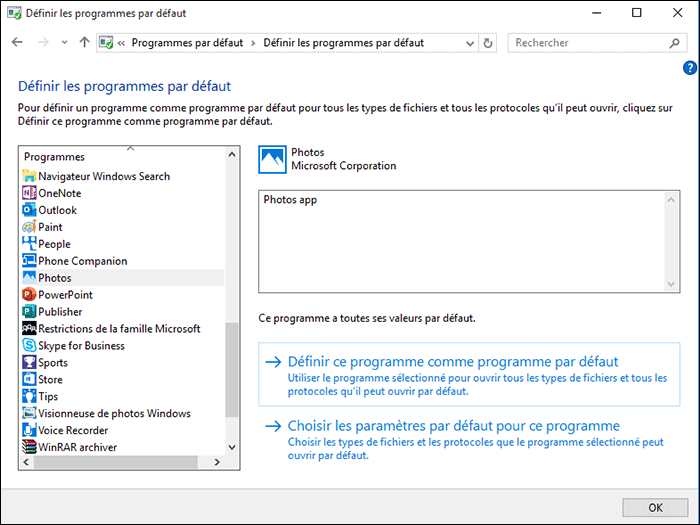
Task: Choose the Paint program icon
Action: click(29, 227)
